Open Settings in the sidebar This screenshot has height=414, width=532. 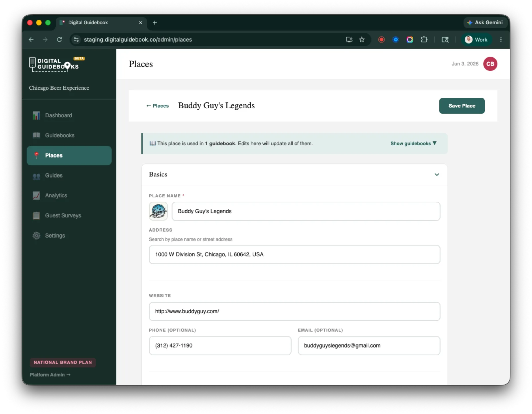69,236
